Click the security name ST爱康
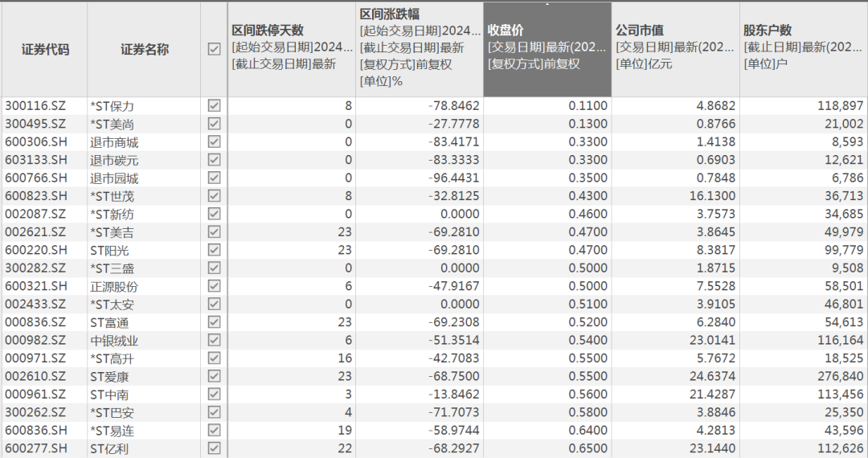 click(x=109, y=377)
